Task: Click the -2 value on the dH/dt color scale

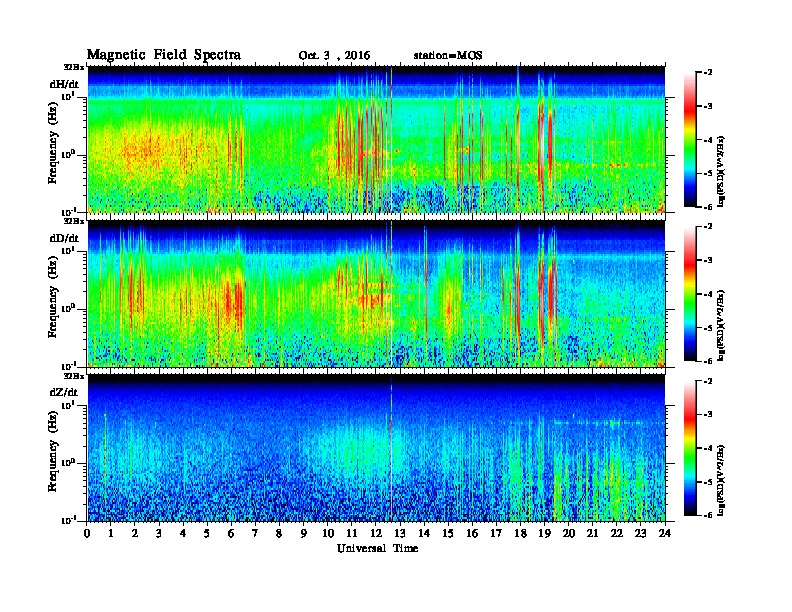Action: (x=708, y=73)
